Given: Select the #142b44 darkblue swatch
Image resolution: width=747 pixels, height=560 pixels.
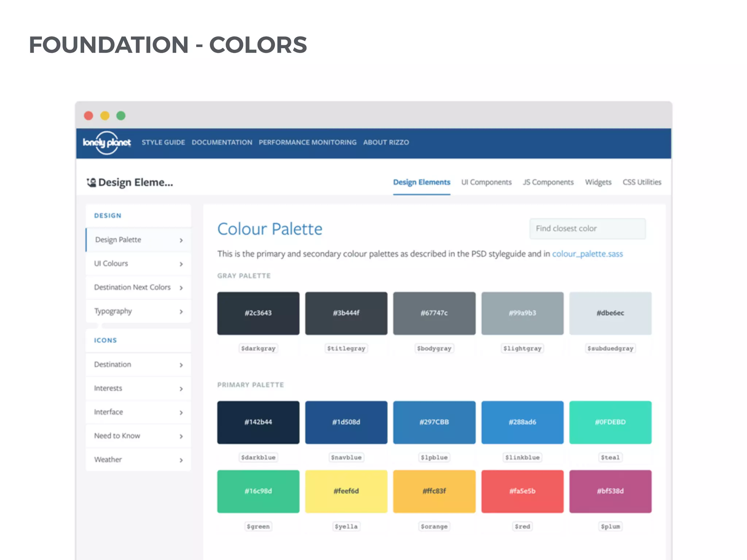Looking at the screenshot, I should click(x=258, y=422).
